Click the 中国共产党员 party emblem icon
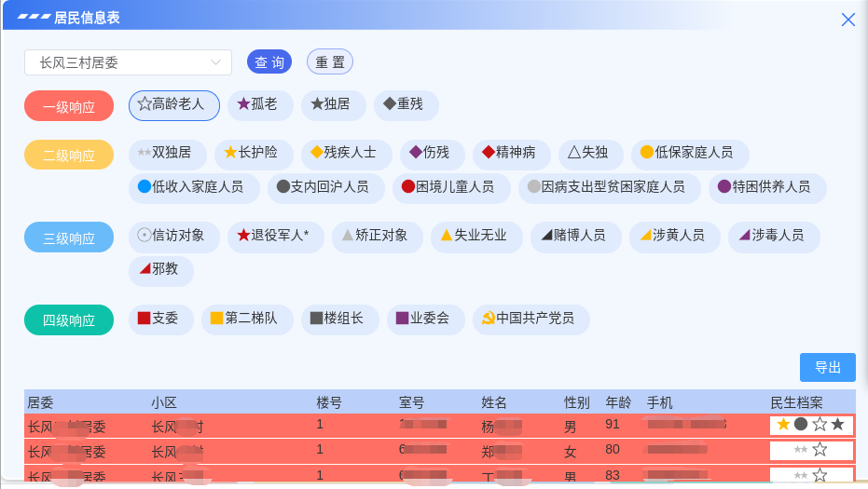Viewport: 868px width, 489px height. point(488,319)
